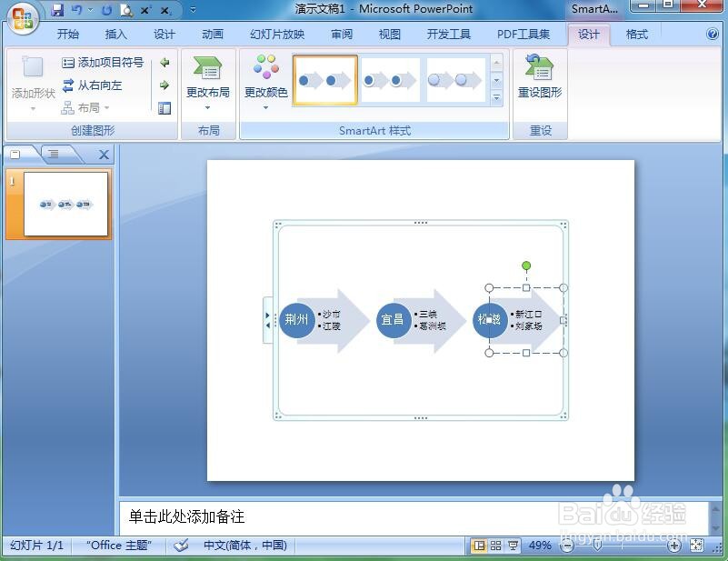Select the second SmartArt style thumbnail
This screenshot has height=561, width=728.
[x=391, y=80]
